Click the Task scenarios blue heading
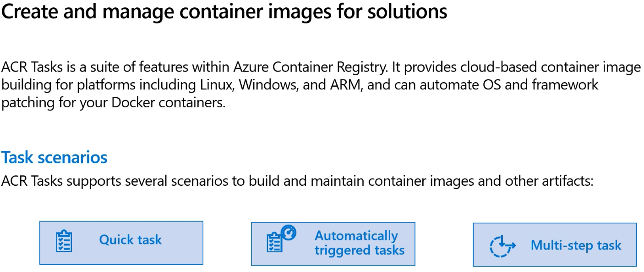 click(54, 157)
